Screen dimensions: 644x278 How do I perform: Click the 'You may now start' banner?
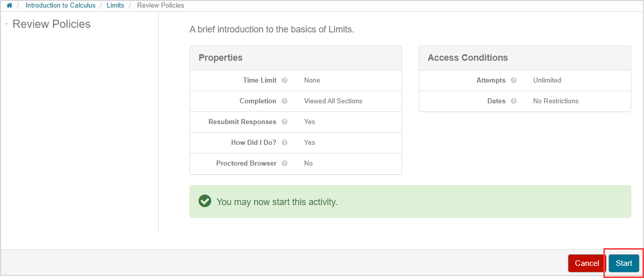(x=410, y=202)
